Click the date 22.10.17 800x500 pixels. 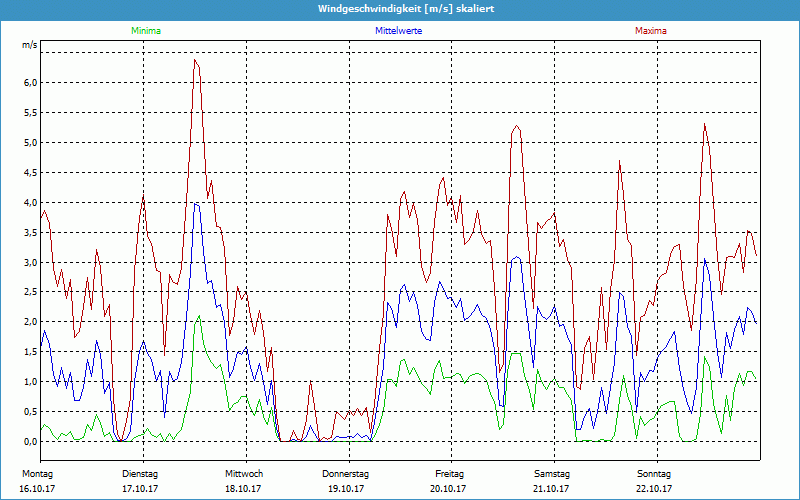coord(654,489)
